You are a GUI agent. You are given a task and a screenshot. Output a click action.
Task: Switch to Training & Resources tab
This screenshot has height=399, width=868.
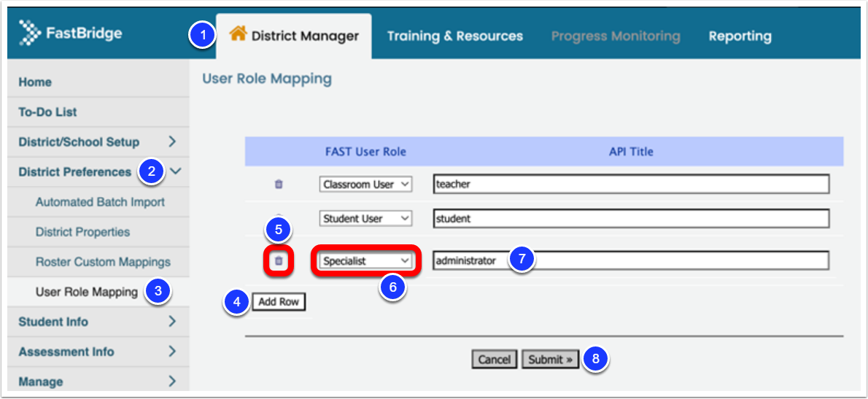click(x=455, y=36)
